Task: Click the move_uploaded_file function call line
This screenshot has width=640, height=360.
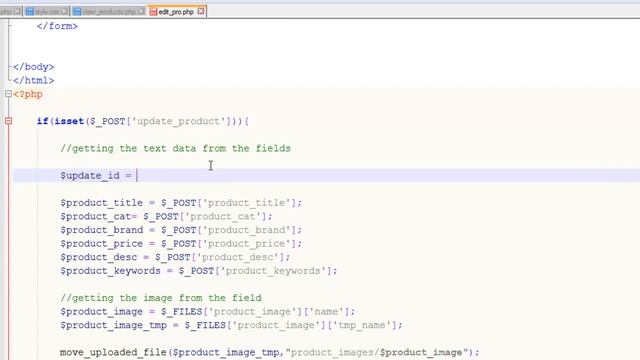Action: coord(270,352)
